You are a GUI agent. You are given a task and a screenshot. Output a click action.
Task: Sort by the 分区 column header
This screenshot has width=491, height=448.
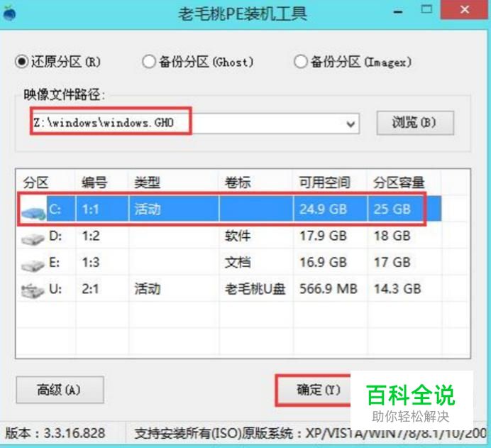click(35, 182)
